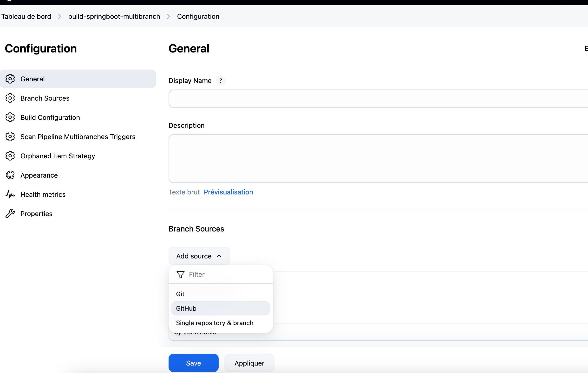The image size is (588, 373).
Task: Click the Build Configuration gear icon
Action: 10,117
